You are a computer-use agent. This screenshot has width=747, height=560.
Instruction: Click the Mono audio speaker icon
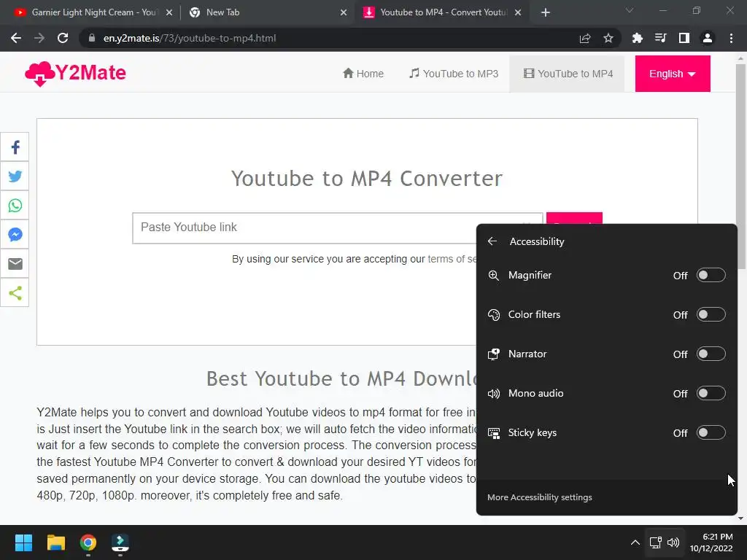494,393
